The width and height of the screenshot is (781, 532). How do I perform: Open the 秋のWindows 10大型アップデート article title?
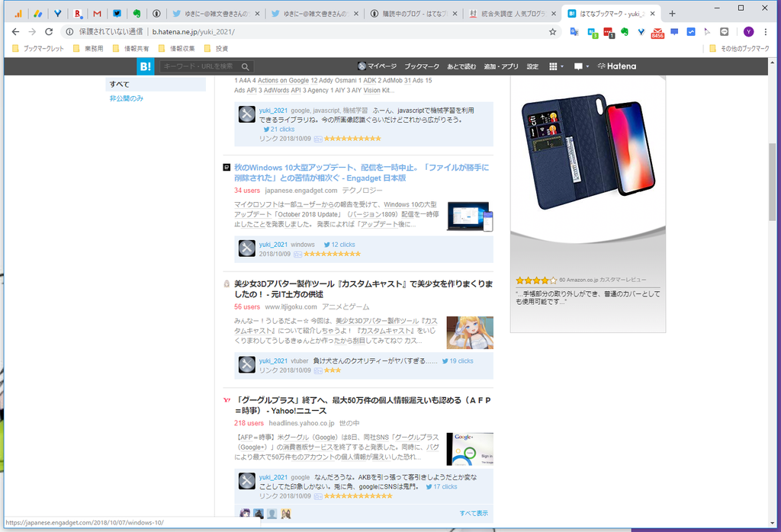click(x=362, y=173)
